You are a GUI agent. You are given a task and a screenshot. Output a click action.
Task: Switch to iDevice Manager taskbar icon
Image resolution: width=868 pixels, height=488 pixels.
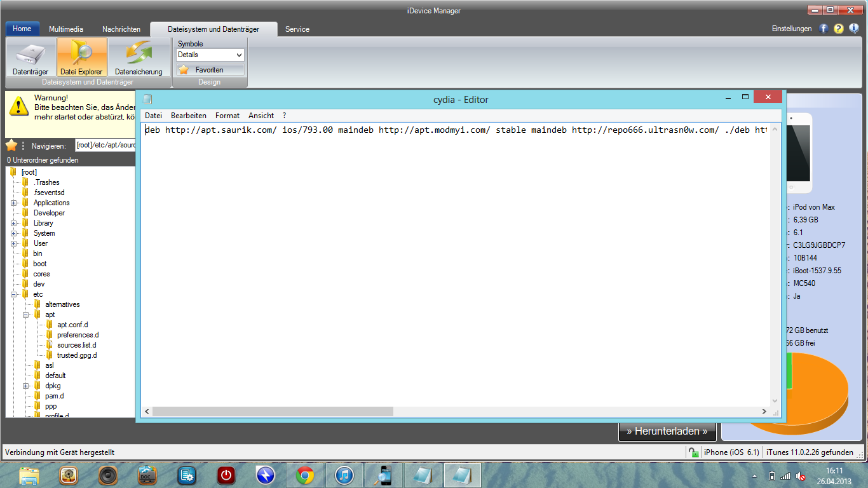[383, 475]
